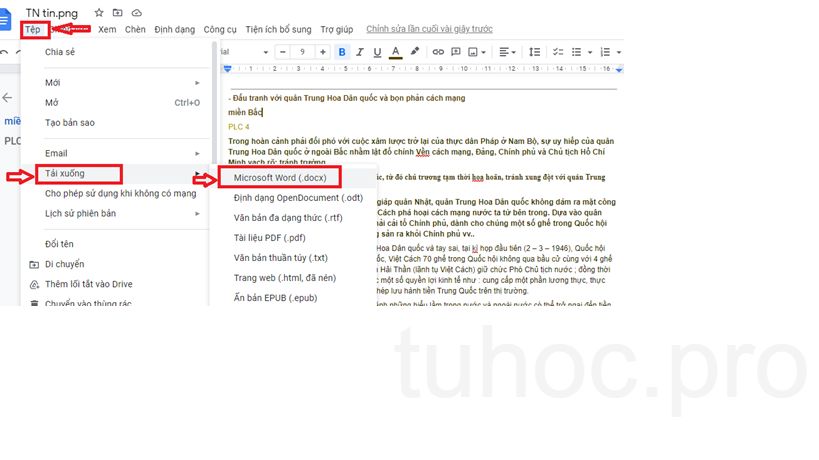
Task: Toggle italic formatting
Action: pyautogui.click(x=360, y=52)
